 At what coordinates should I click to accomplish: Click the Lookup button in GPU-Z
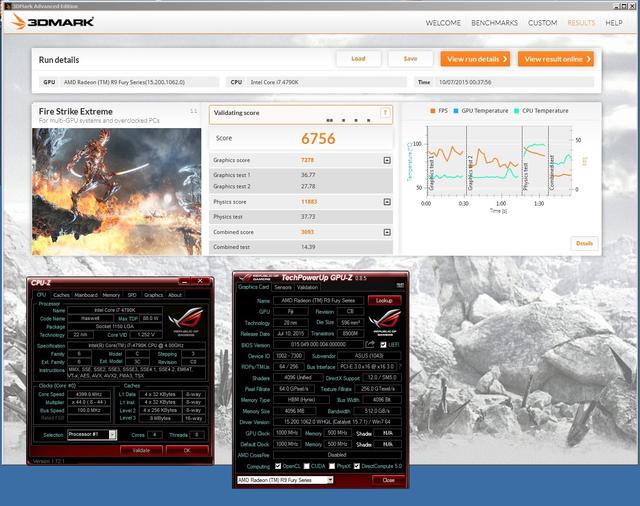pos(384,300)
